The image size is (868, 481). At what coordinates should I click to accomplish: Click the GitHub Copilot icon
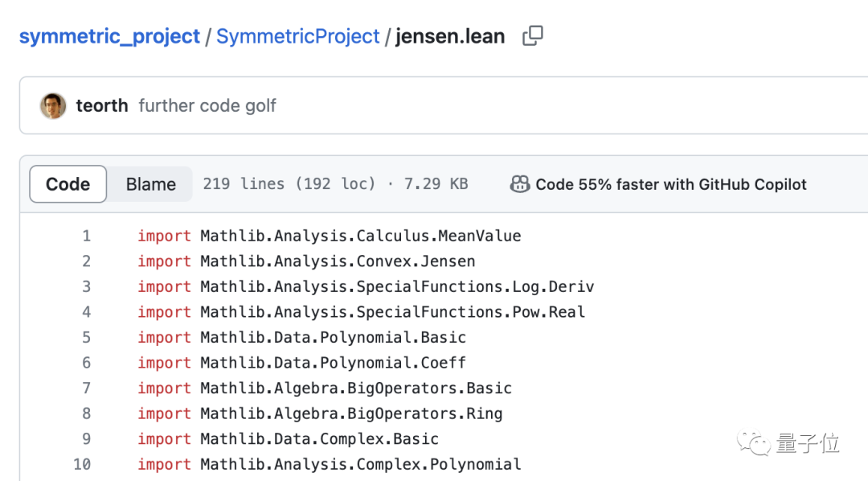tap(520, 184)
